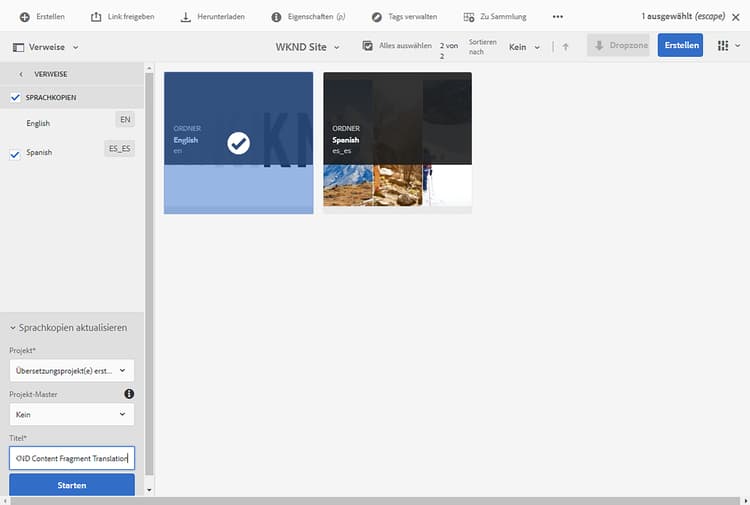Toggle Alles auswählen checkbox
The width and height of the screenshot is (750, 505).
pos(368,46)
